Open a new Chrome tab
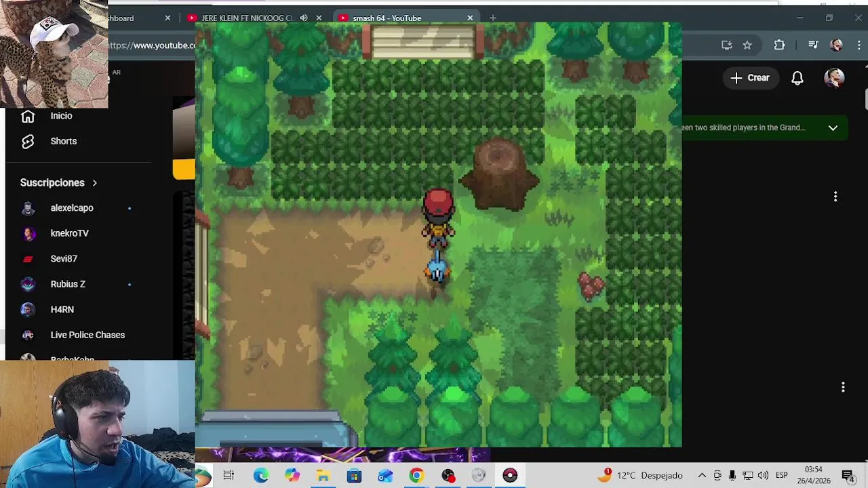 pyautogui.click(x=493, y=18)
